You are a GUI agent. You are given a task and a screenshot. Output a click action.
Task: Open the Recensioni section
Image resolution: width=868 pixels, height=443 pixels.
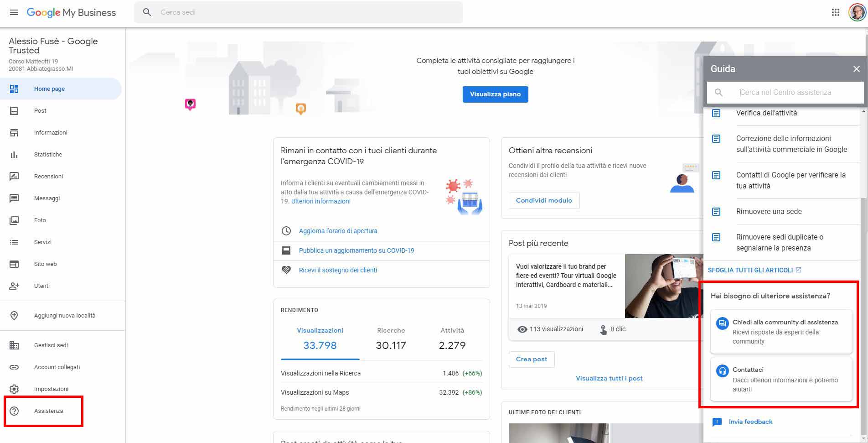pos(48,176)
